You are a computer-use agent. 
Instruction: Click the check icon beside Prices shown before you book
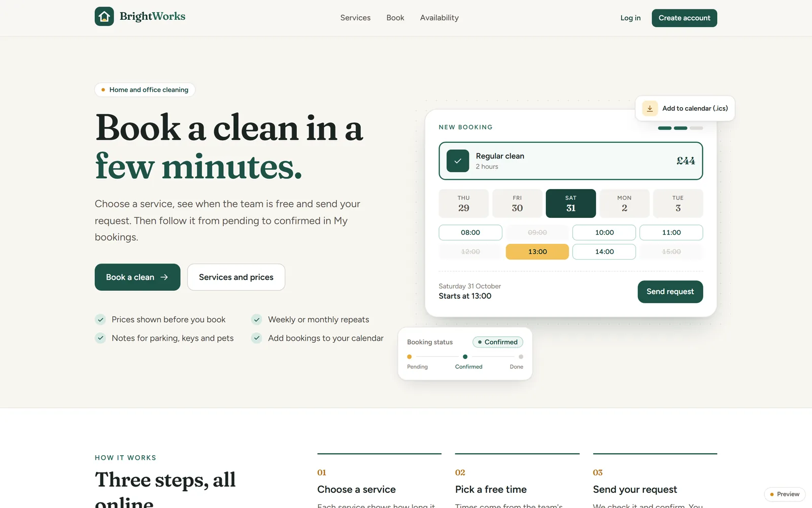click(x=100, y=320)
